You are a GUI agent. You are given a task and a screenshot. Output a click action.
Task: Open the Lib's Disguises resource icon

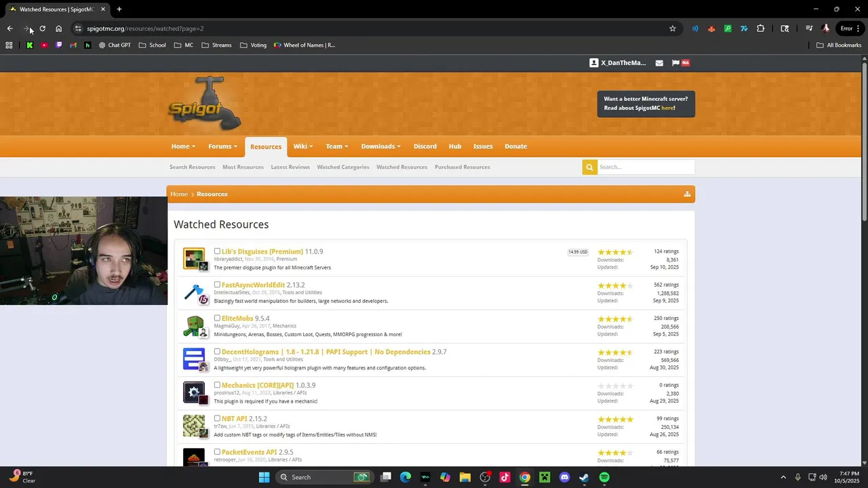click(194, 259)
